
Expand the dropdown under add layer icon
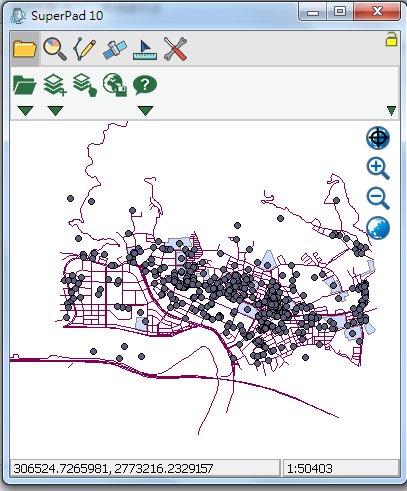click(55, 110)
